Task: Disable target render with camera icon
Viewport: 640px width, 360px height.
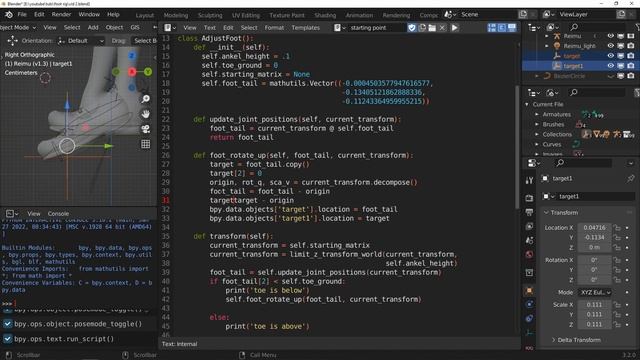Action: [631, 56]
